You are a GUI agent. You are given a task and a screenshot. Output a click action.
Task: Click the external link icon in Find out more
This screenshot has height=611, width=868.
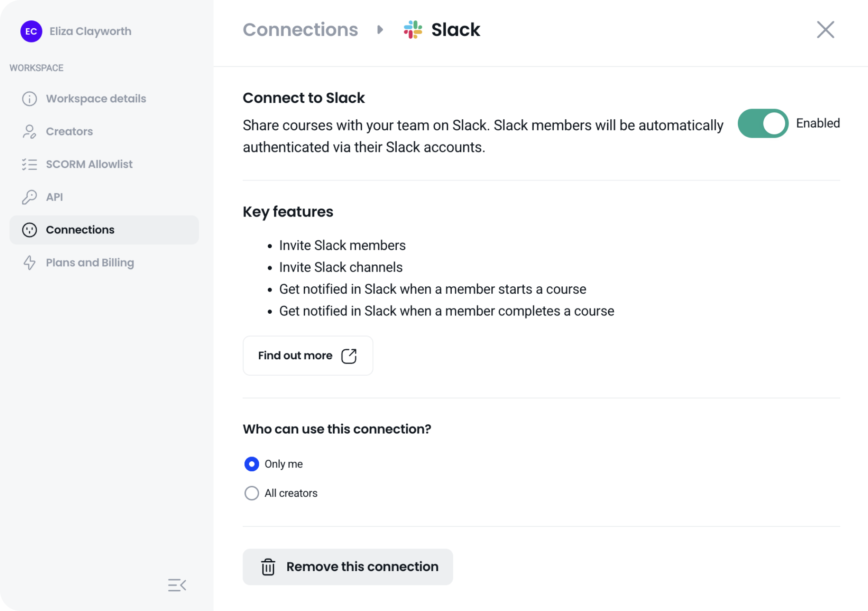(x=349, y=356)
